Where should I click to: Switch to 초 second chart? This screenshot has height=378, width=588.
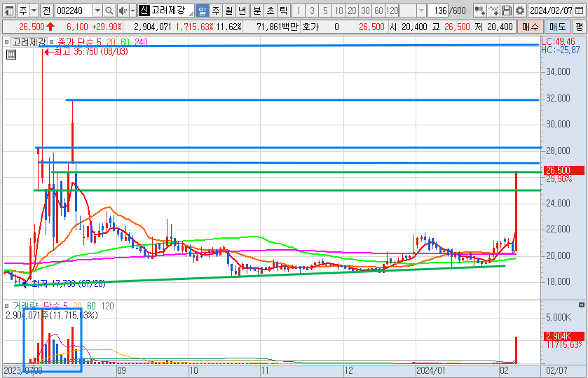(x=271, y=10)
